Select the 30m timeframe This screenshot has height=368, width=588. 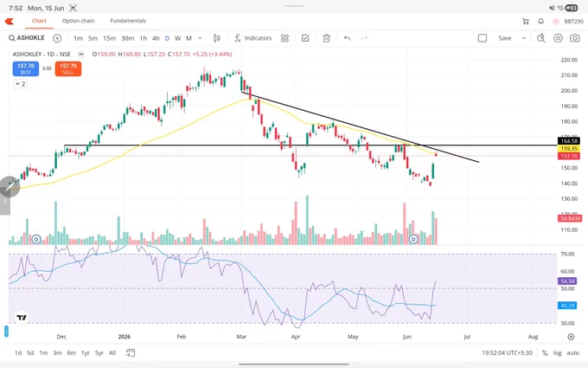[127, 38]
